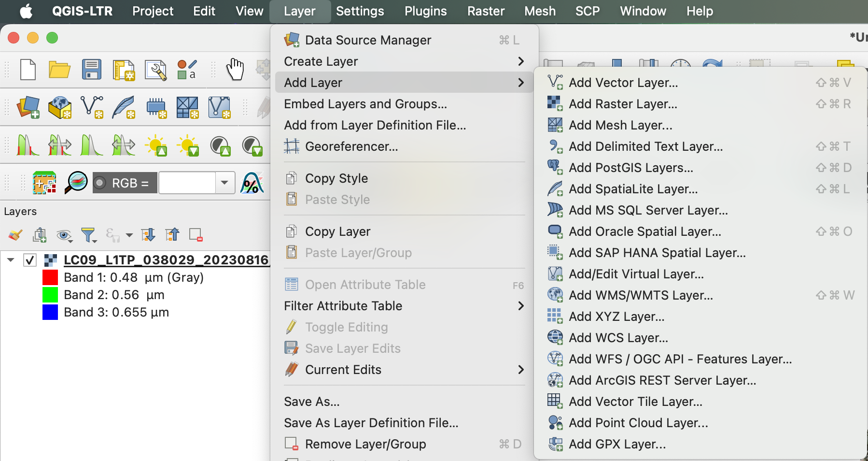Choose Copy Style menu entry
The width and height of the screenshot is (868, 461).
point(404,178)
